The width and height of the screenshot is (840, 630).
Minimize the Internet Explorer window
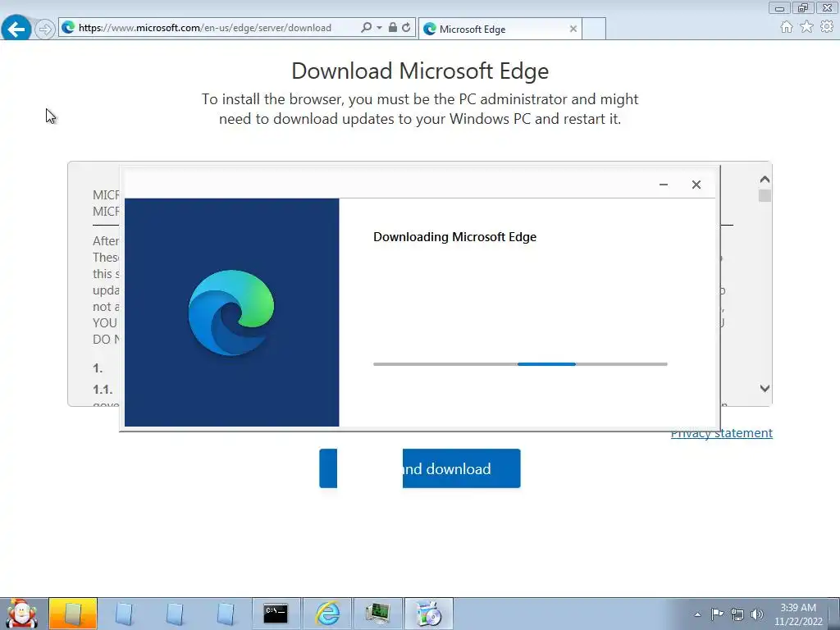(779, 7)
